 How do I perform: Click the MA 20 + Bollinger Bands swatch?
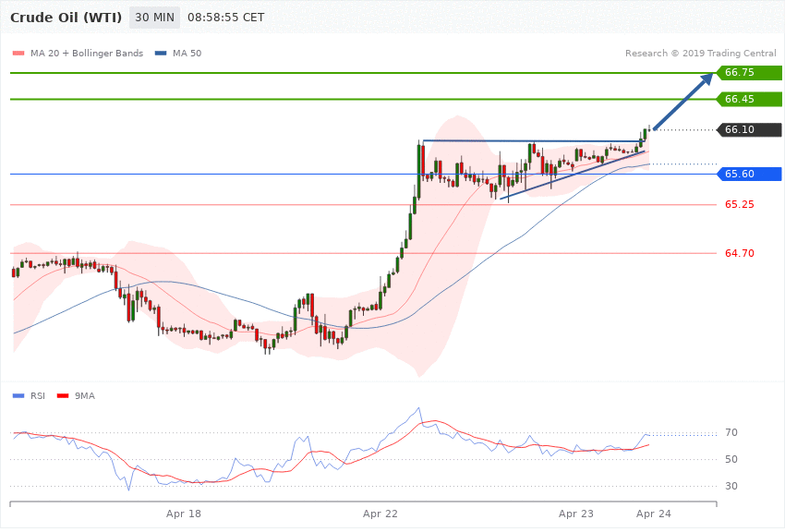(18, 54)
